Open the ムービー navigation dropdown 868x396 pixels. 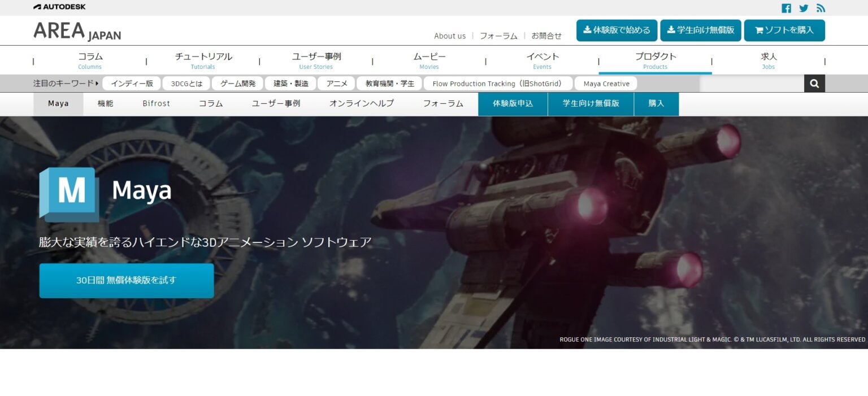[429, 60]
